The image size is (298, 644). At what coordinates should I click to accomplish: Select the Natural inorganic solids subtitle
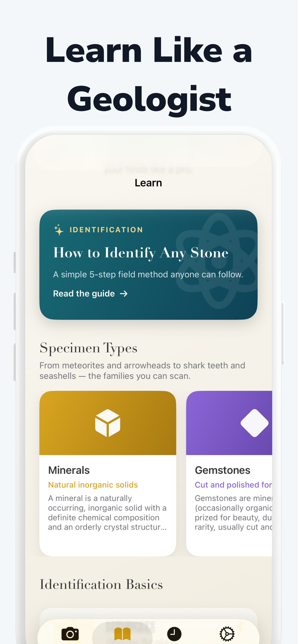click(x=93, y=485)
